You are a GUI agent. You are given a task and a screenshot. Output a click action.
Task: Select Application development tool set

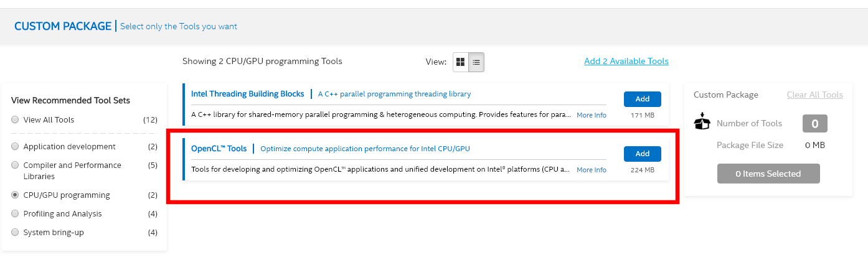tap(15, 147)
